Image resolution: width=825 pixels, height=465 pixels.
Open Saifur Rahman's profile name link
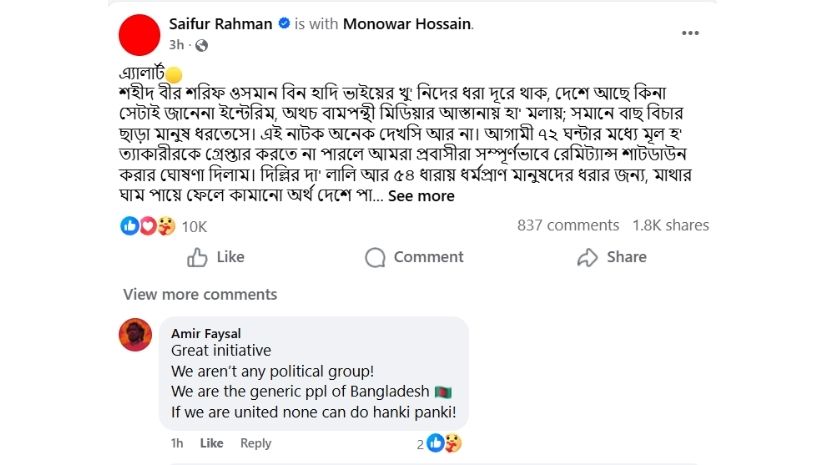(220, 24)
